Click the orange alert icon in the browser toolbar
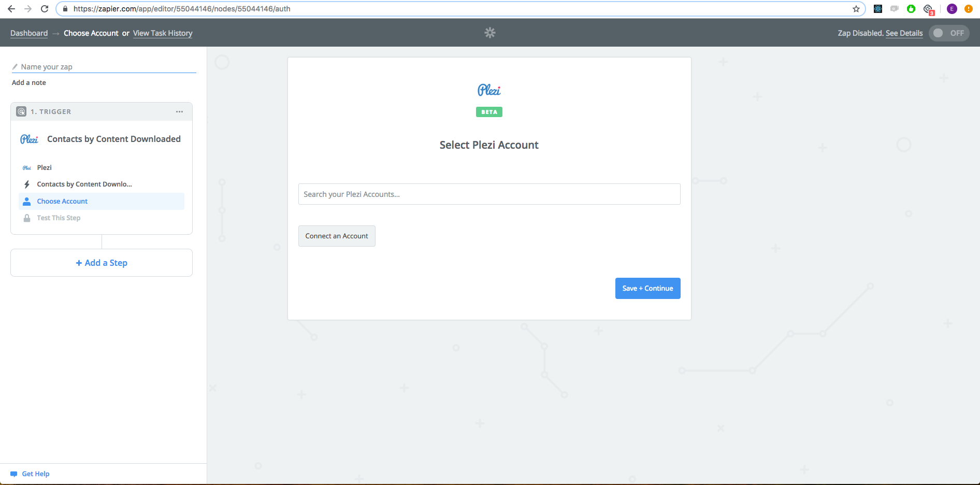The image size is (980, 485). click(968, 9)
